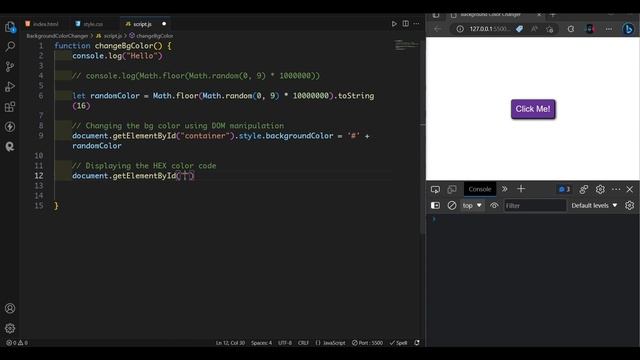Image resolution: width=640 pixels, height=360 pixels.
Task: Open the browser profile avatar
Action: point(590,29)
